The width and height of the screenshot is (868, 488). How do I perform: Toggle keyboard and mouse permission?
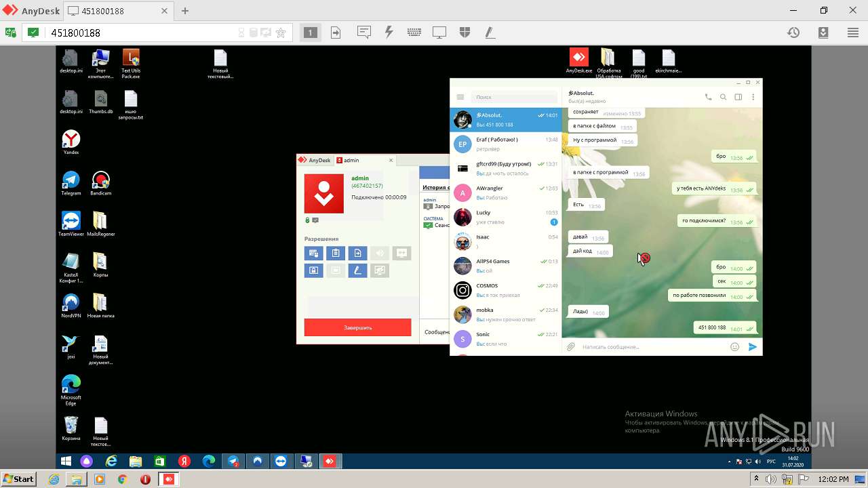tap(313, 253)
